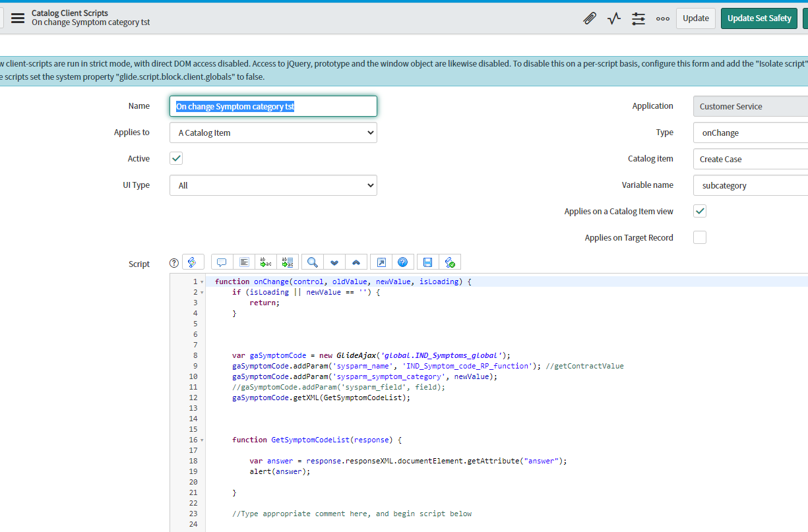Toggle comment on selected script code
The height and width of the screenshot is (532, 808).
click(222, 262)
